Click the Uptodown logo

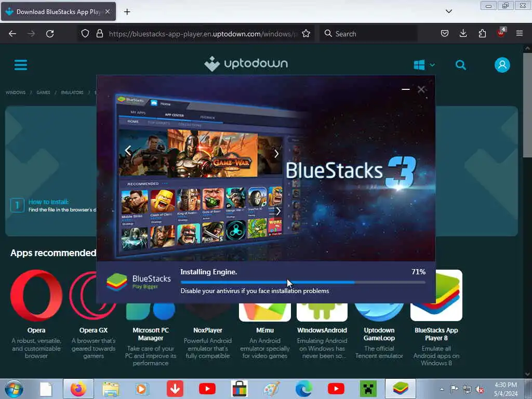tap(246, 64)
